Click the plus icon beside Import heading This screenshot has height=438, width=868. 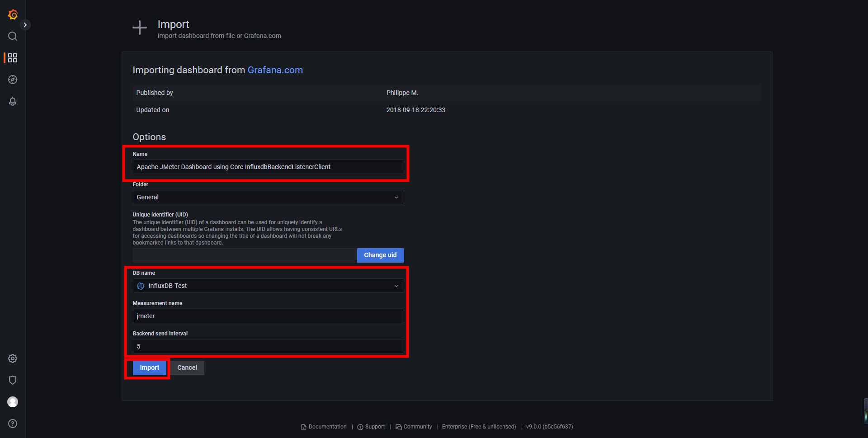[x=140, y=28]
